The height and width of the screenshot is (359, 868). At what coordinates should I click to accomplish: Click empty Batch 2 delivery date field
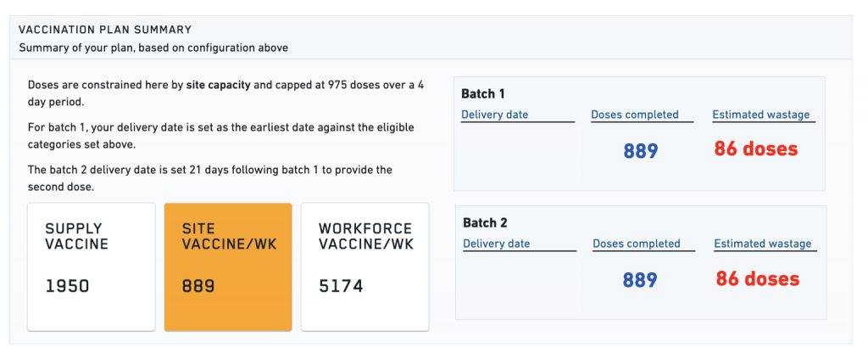tap(519, 280)
